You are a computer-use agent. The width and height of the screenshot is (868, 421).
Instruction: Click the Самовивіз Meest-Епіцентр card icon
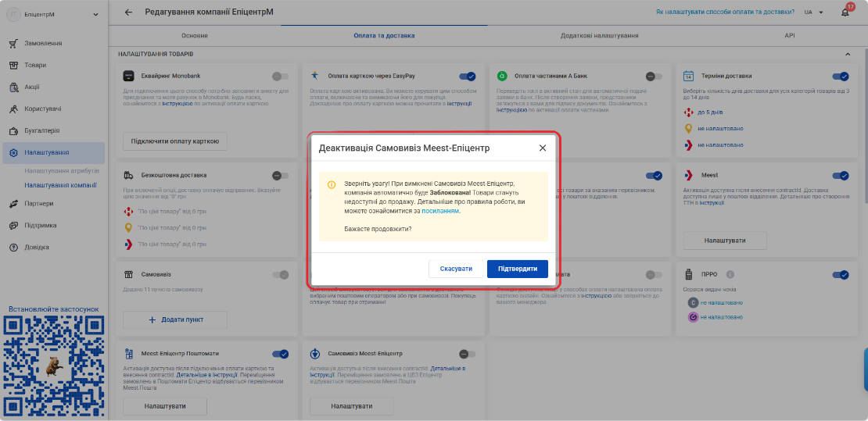pyautogui.click(x=315, y=353)
